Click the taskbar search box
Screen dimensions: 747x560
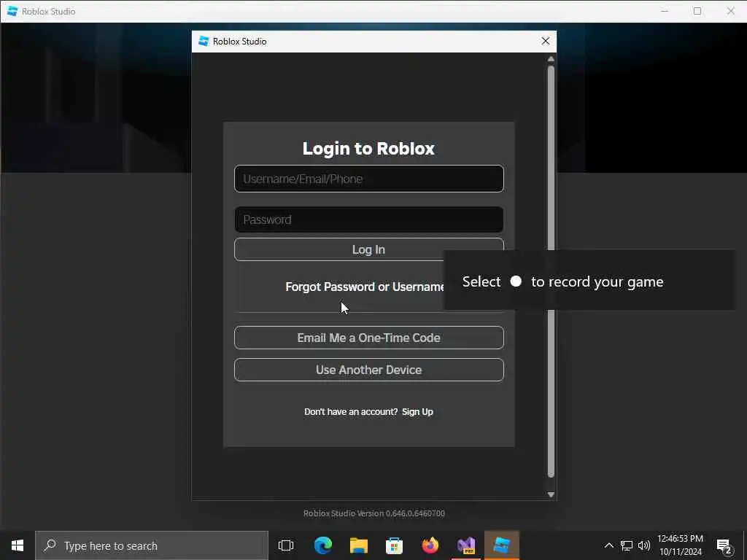point(152,545)
